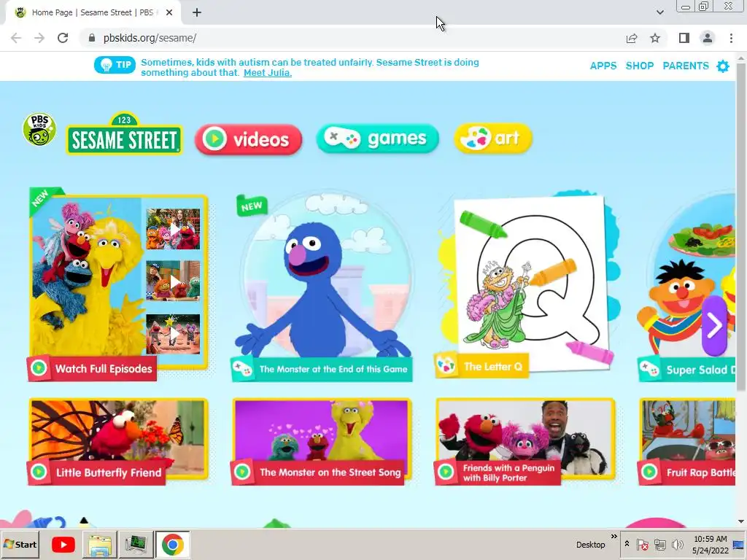The height and width of the screenshot is (560, 747).
Task: Open a new tab
Action: coord(197,13)
